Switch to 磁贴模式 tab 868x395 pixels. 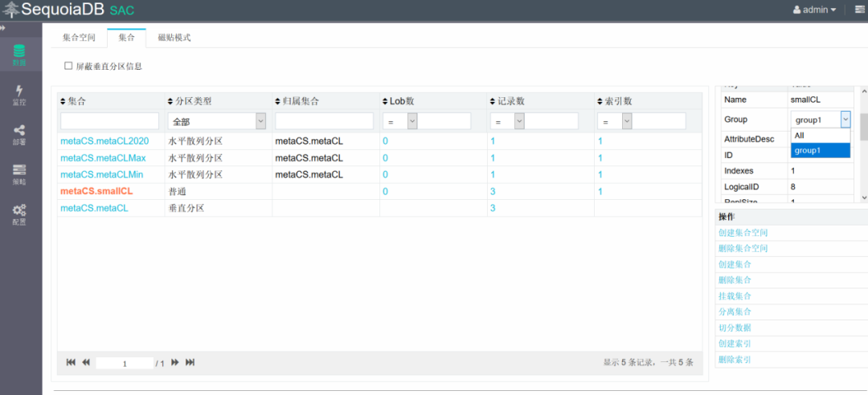coord(174,38)
